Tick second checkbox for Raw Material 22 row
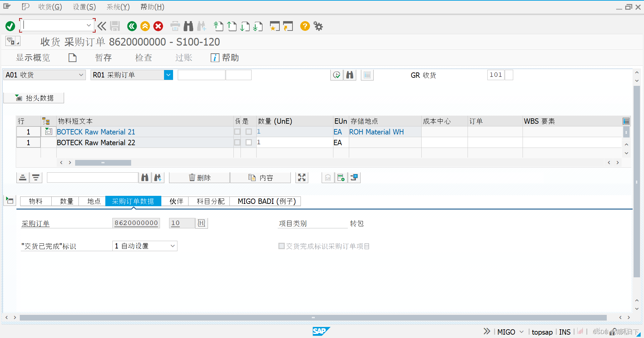This screenshot has height=338, width=644. coord(249,142)
